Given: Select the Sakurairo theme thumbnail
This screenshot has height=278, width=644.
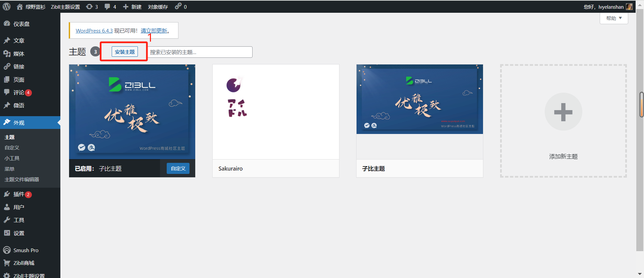Looking at the screenshot, I should [x=276, y=112].
